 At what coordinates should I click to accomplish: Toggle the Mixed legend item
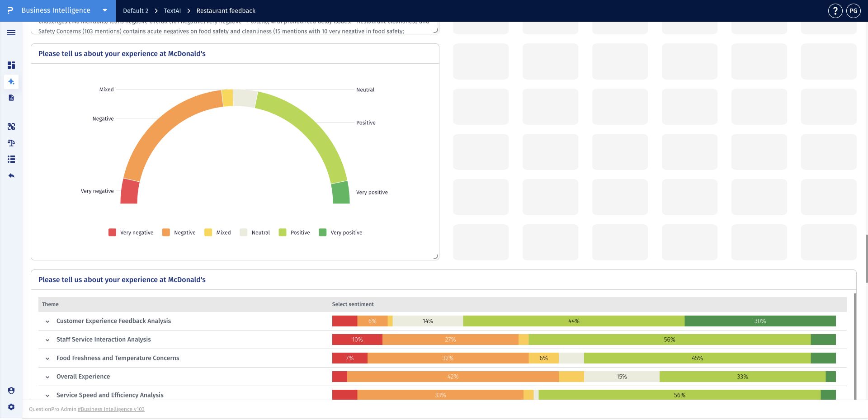pos(217,232)
